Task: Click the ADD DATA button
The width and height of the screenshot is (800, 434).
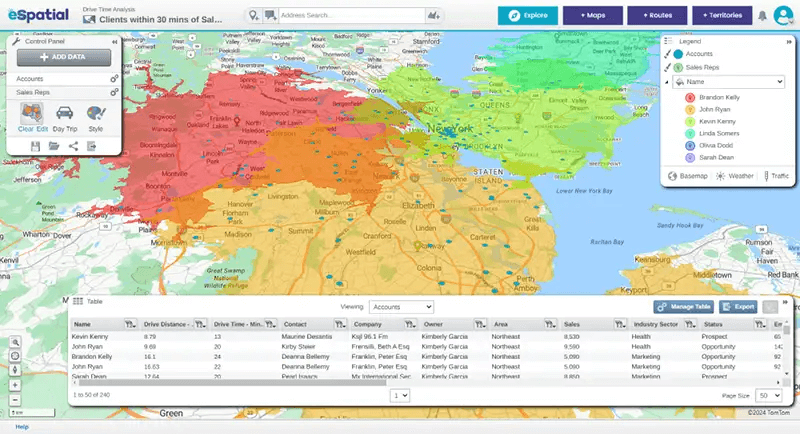Action: pyautogui.click(x=63, y=59)
